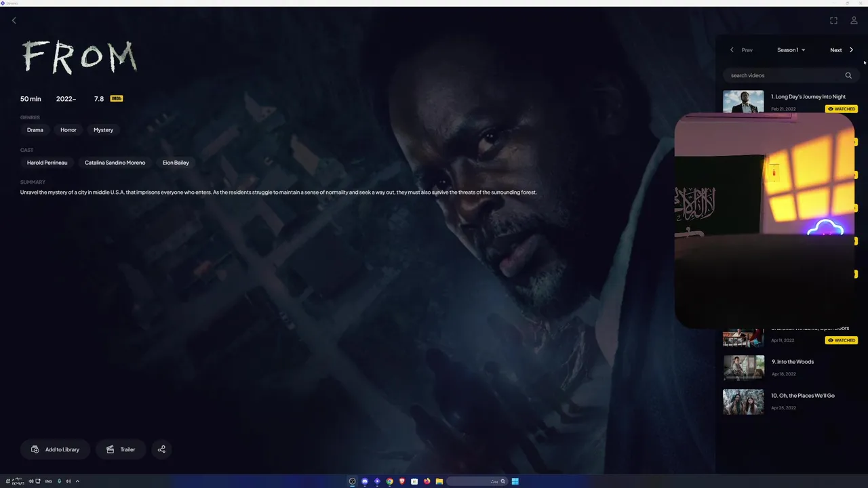Click Add to Library button
Viewport: 868px width, 488px height.
(55, 449)
